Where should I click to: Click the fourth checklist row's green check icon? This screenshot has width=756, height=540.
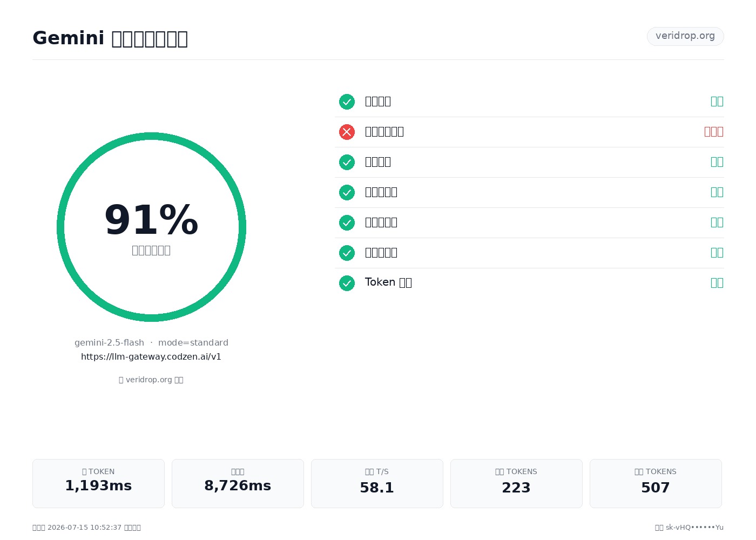click(x=347, y=192)
